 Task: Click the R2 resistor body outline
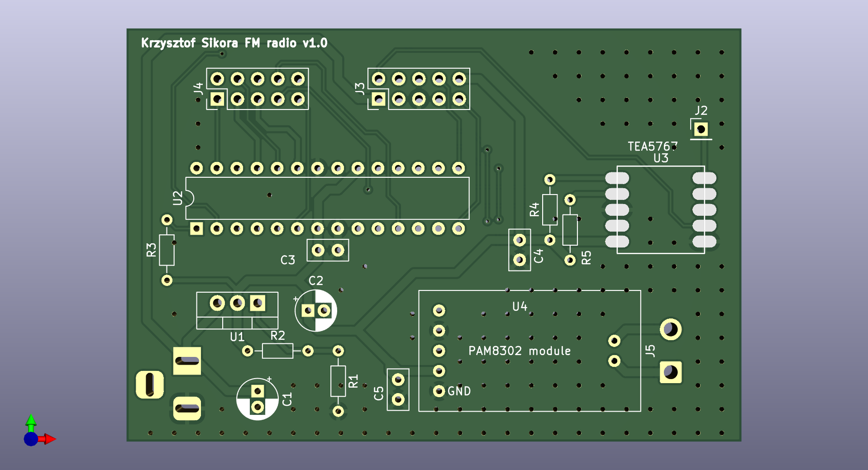(277, 351)
